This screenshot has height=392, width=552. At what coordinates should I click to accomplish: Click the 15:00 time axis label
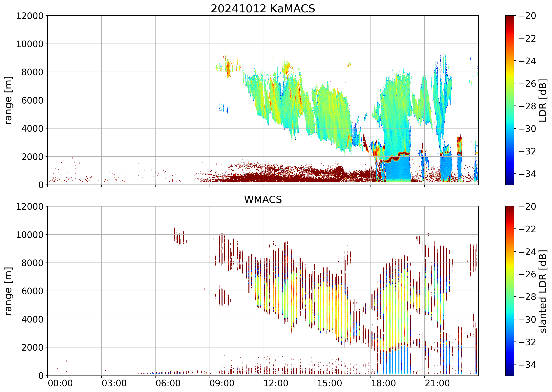pyautogui.click(x=329, y=383)
